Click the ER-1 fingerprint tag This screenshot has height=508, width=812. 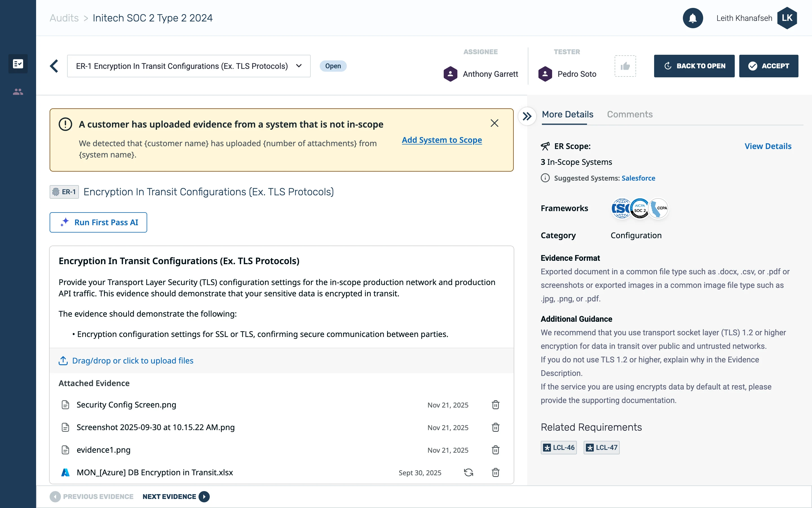coord(64,192)
